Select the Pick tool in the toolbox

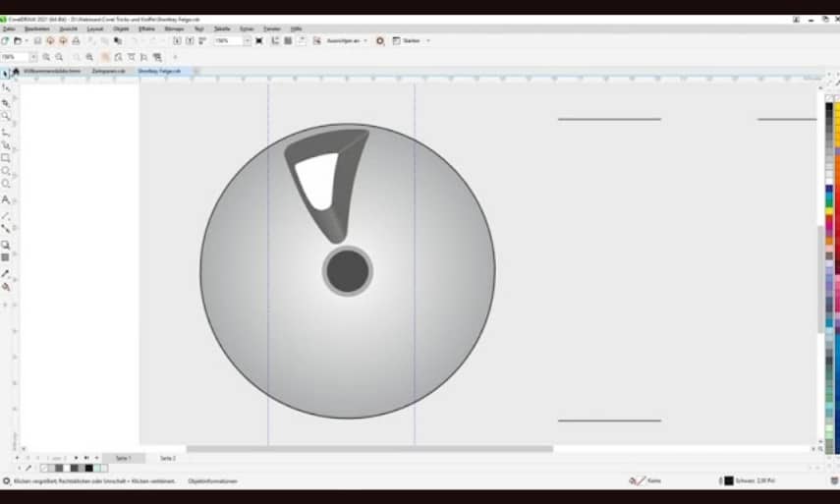[6, 74]
